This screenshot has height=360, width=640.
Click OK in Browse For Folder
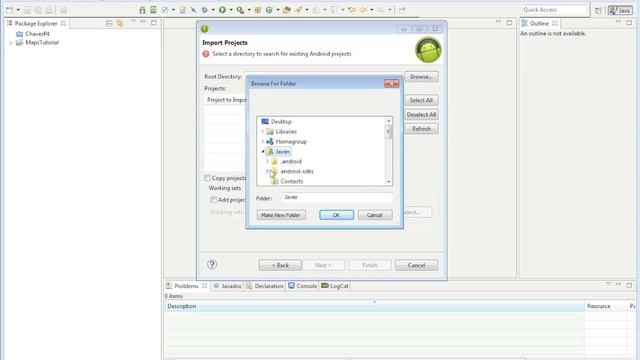tap(336, 215)
